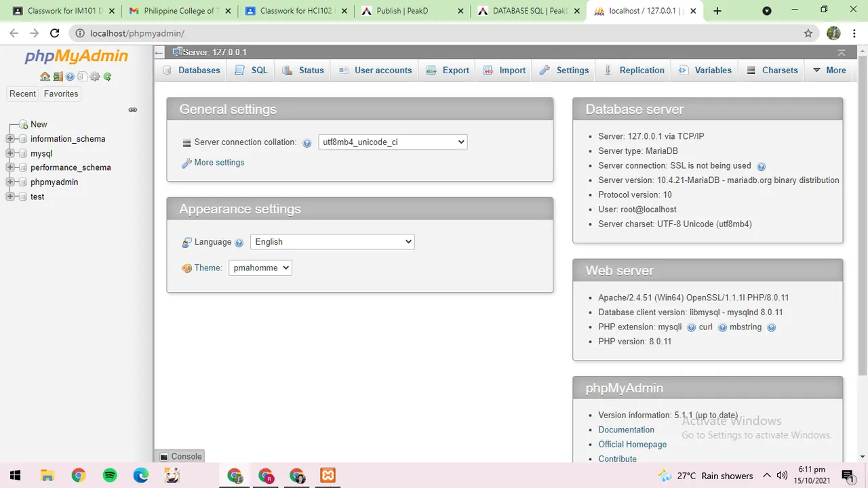The image size is (868, 488).
Task: Select the mysql database name
Action: click(x=41, y=154)
